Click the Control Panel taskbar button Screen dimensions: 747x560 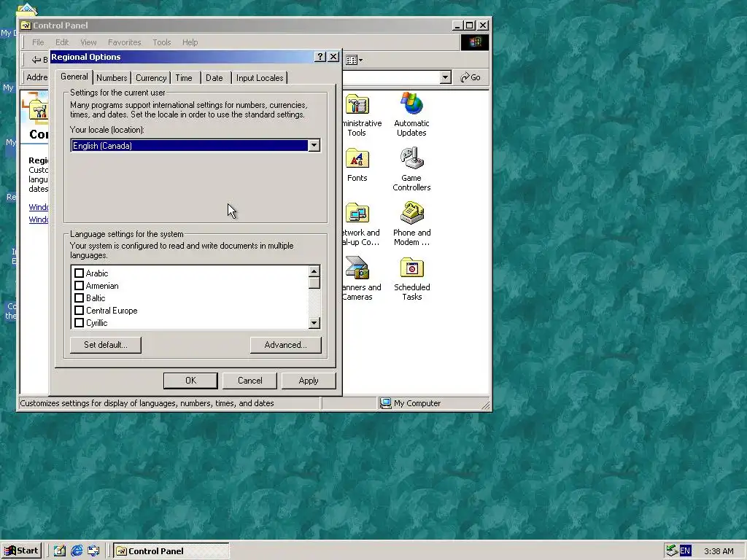tap(171, 551)
